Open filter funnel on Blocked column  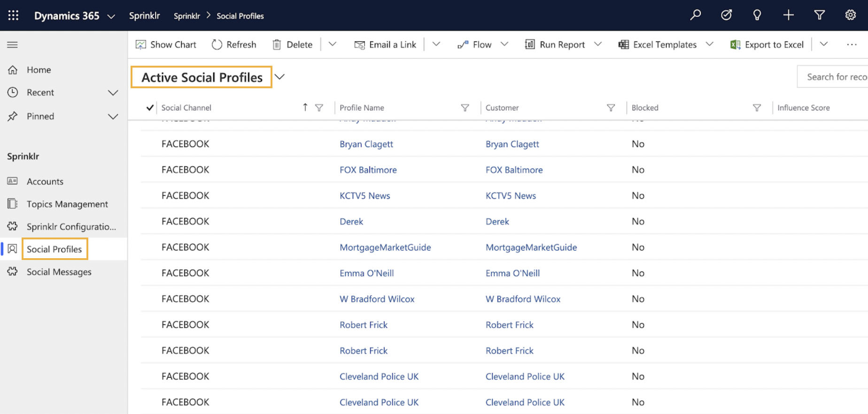[x=757, y=107]
